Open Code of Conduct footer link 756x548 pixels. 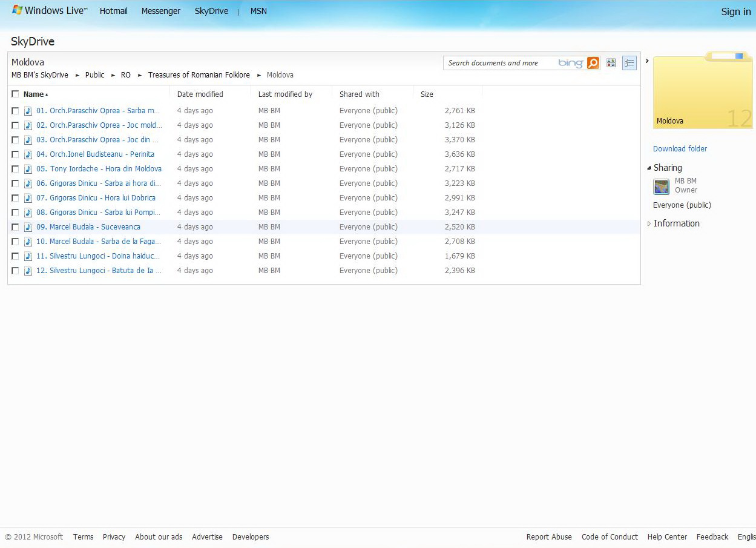[610, 537]
